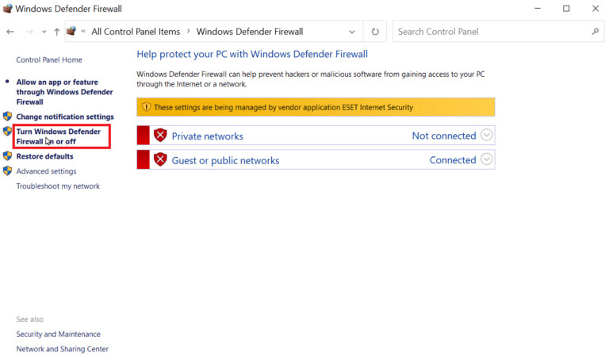
Task: Open Network and Sharing Center
Action: (x=62, y=349)
